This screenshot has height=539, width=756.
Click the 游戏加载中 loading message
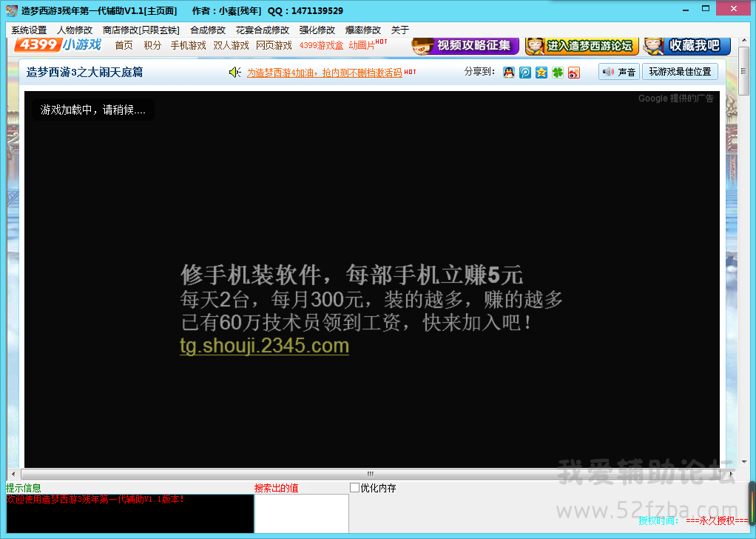coord(93,110)
